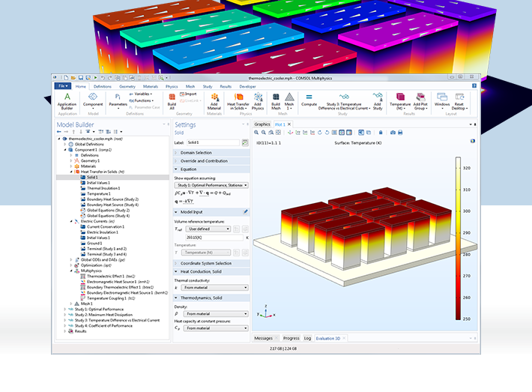This screenshot has height=392, width=532.
Task: Close the Plot 1 tab
Action: [289, 124]
